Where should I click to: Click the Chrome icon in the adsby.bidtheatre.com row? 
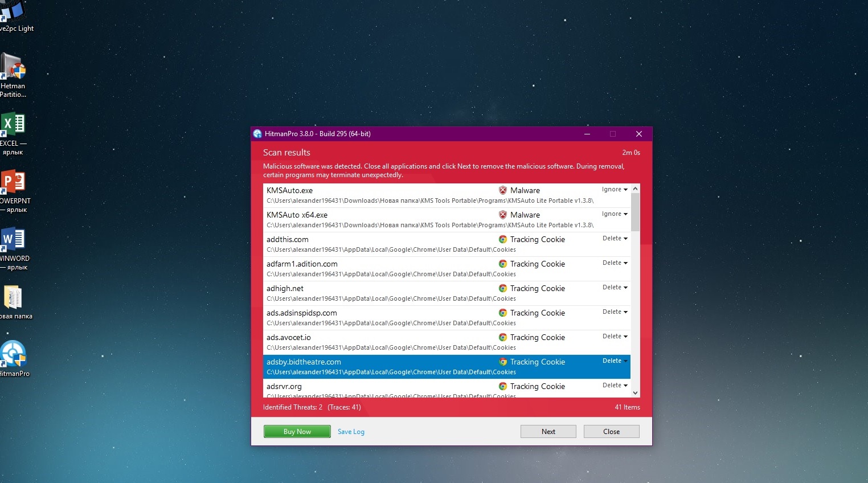point(503,362)
